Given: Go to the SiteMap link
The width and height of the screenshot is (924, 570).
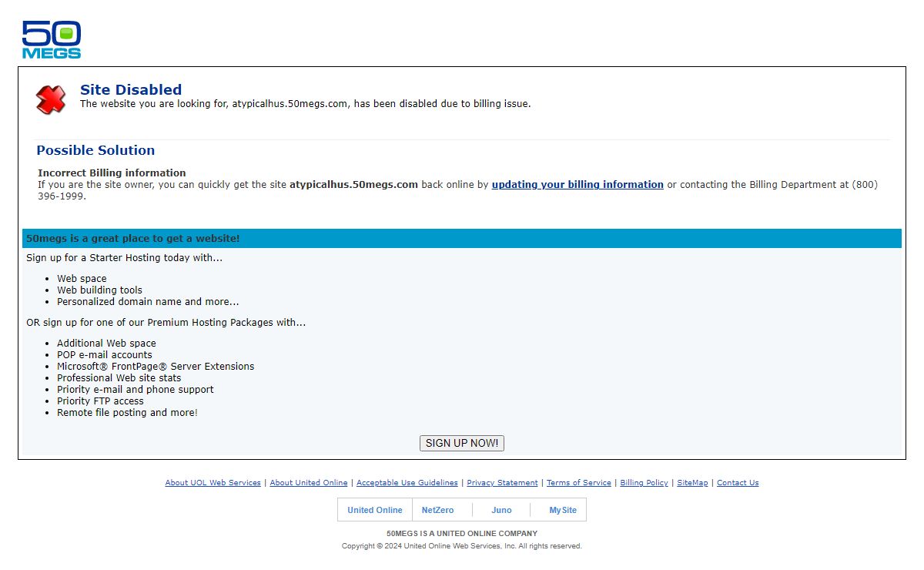Looking at the screenshot, I should (x=692, y=483).
